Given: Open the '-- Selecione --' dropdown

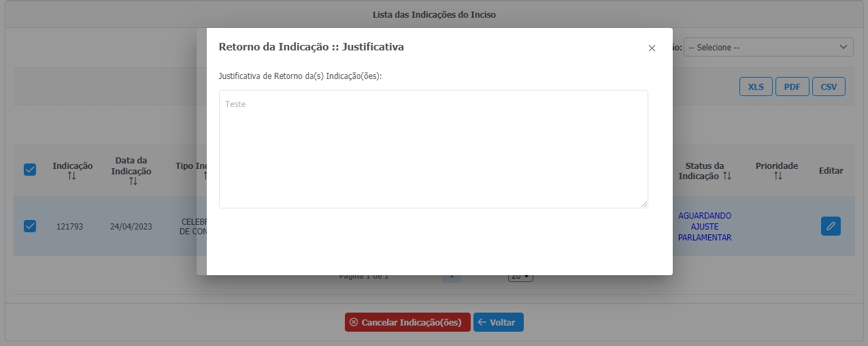Looking at the screenshot, I should click(768, 48).
